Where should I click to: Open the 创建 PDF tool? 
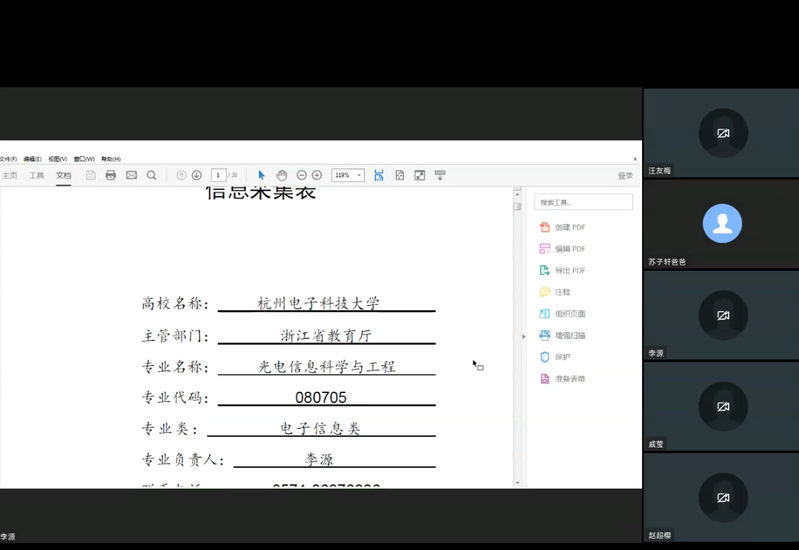click(563, 227)
